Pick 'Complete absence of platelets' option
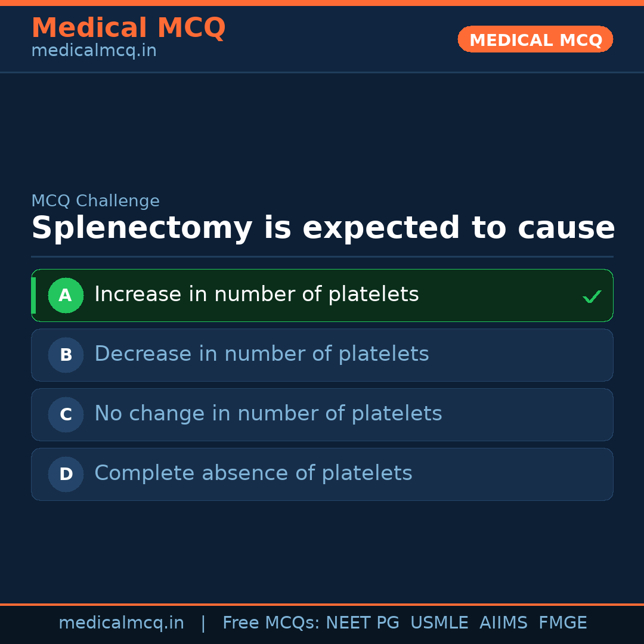The height and width of the screenshot is (644, 644). click(x=253, y=473)
